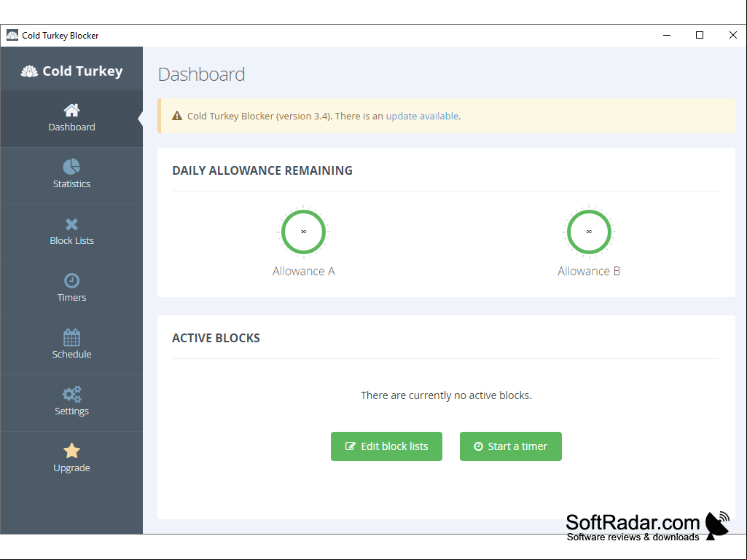Image resolution: width=747 pixels, height=560 pixels.
Task: Click the Daily Allowance Remaining heading
Action: [262, 170]
